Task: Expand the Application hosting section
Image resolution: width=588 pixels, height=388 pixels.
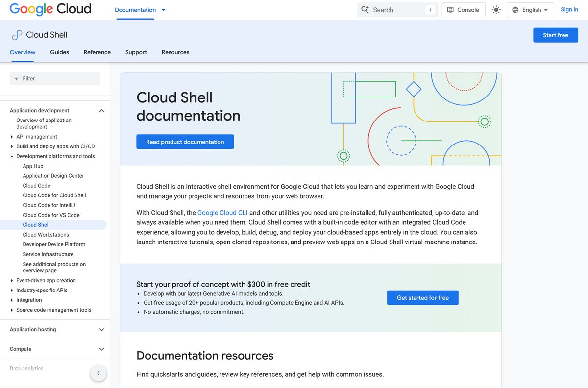Action: pyautogui.click(x=101, y=330)
